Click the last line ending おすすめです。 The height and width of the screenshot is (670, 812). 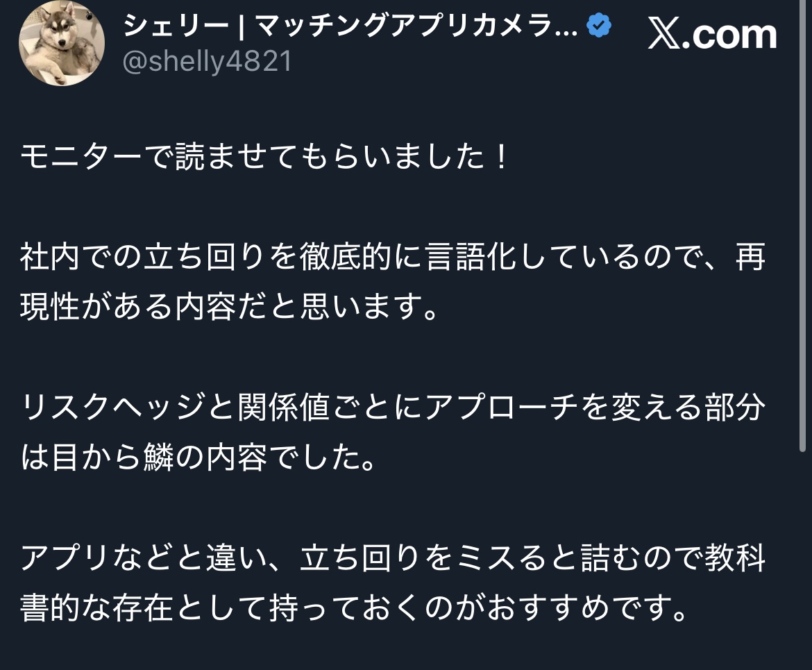[354, 608]
